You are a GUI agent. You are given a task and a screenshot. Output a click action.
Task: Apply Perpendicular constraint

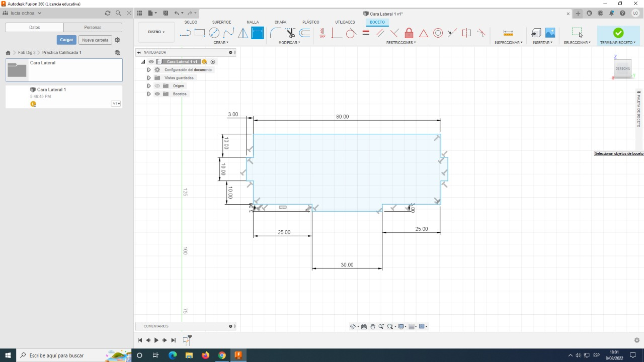394,33
